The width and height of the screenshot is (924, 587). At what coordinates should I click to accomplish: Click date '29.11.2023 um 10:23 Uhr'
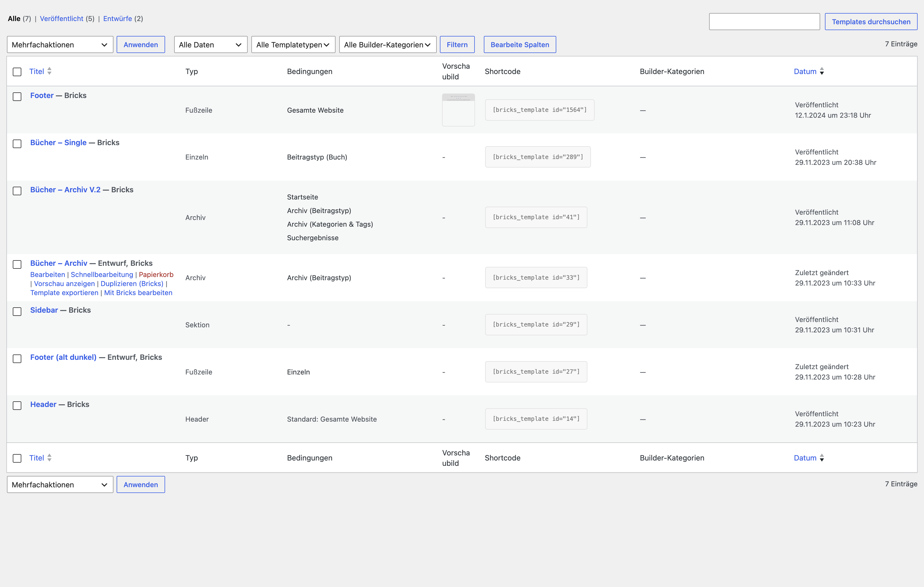pyautogui.click(x=835, y=424)
